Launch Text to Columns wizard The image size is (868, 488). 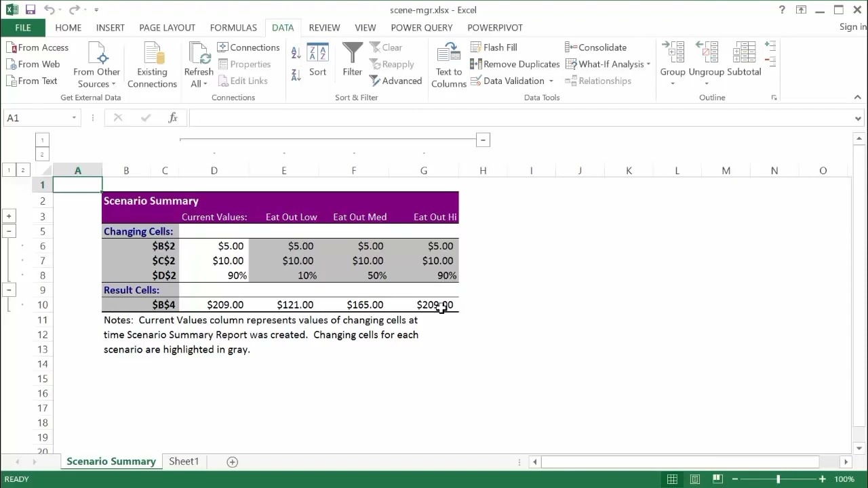click(449, 65)
